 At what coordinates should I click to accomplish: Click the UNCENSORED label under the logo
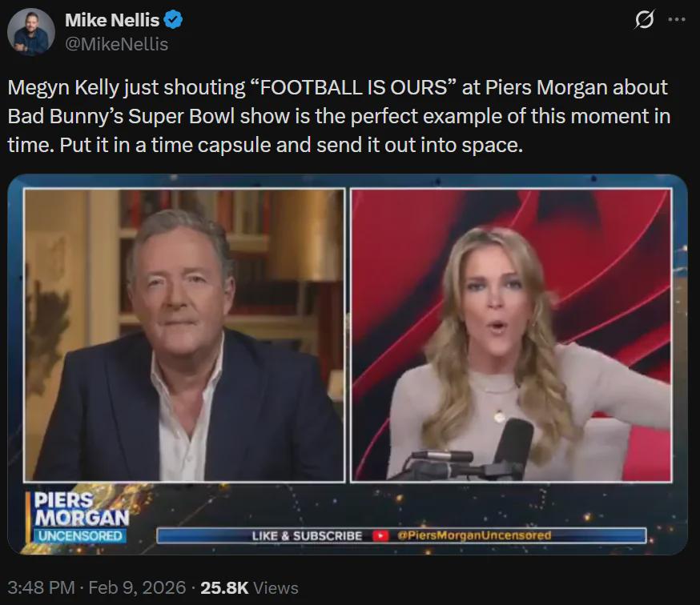[80, 535]
